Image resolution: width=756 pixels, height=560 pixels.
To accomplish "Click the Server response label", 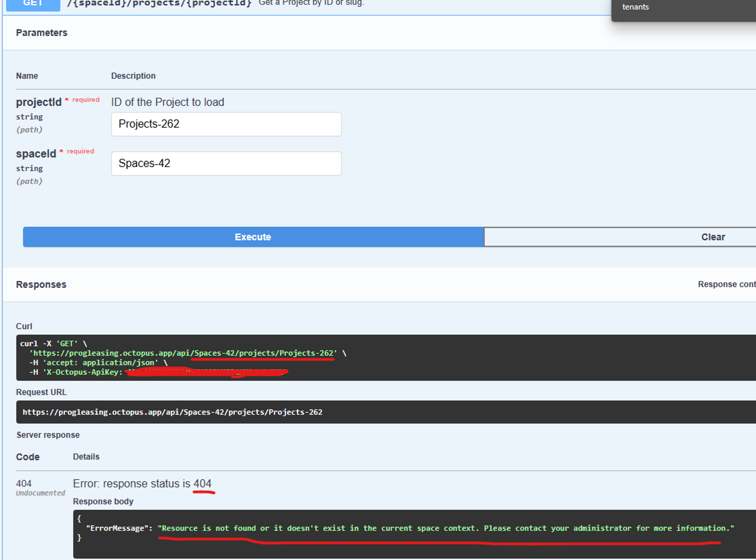I will (x=48, y=435).
